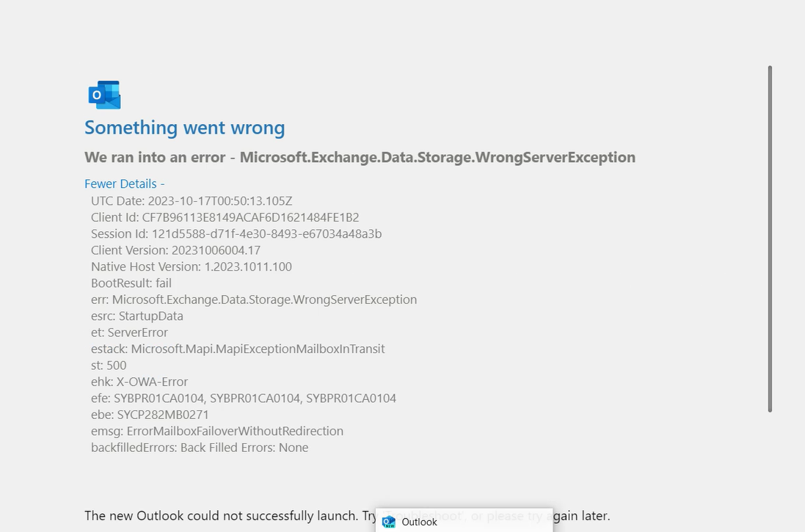Select the Client Id value text
The height and width of the screenshot is (532, 805).
[253, 217]
